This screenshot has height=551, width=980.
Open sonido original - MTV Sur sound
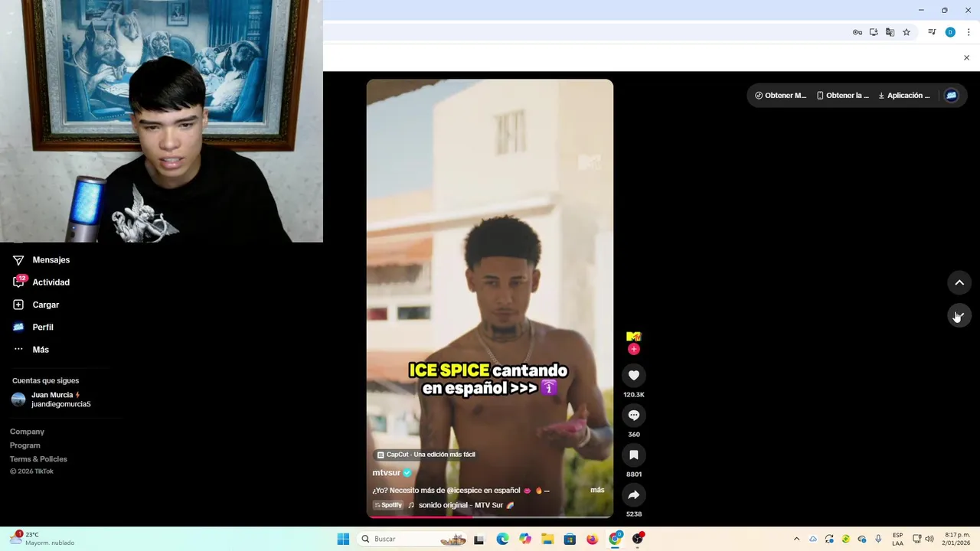[x=461, y=505]
